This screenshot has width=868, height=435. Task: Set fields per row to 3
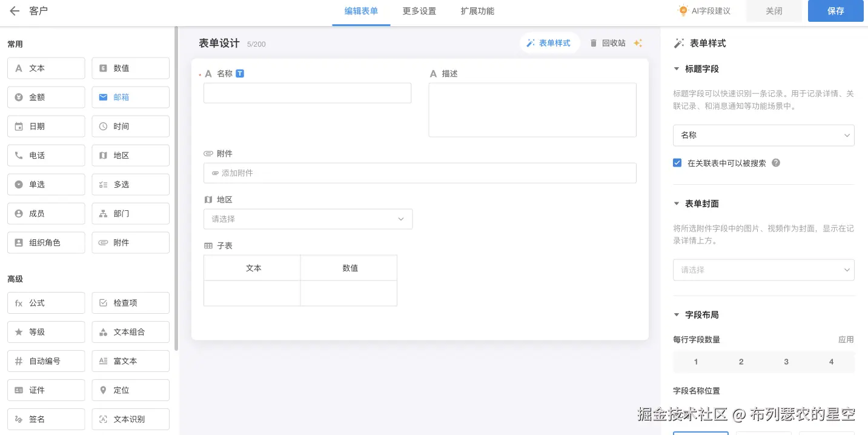tap(786, 362)
